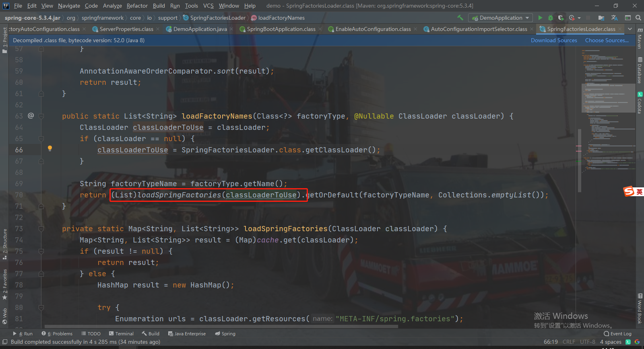Open the Web tool window tab
644x349 pixels.
coord(4,316)
